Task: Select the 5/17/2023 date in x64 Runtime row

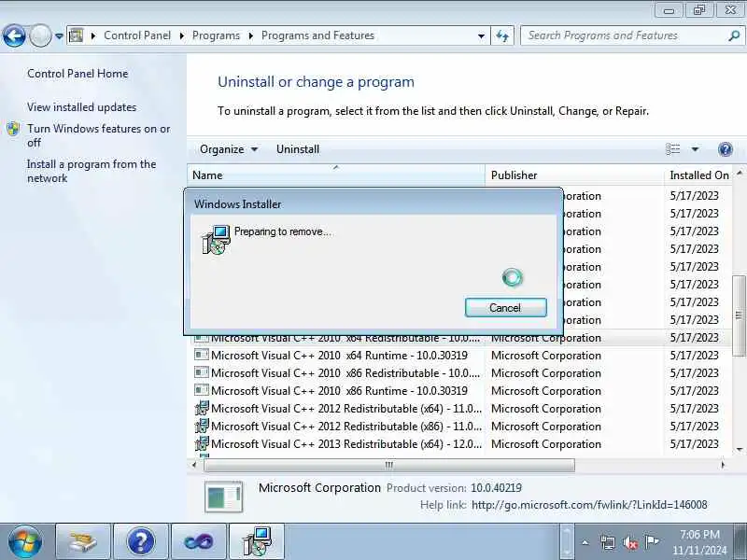Action: [x=694, y=356]
